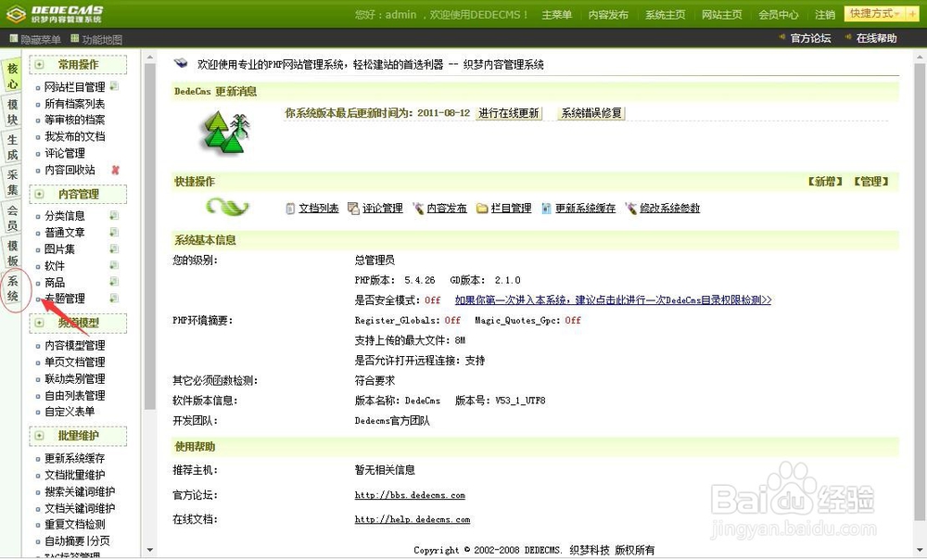Click the plus icon next to 快捷方式
The width and height of the screenshot is (927, 560).
point(912,14)
